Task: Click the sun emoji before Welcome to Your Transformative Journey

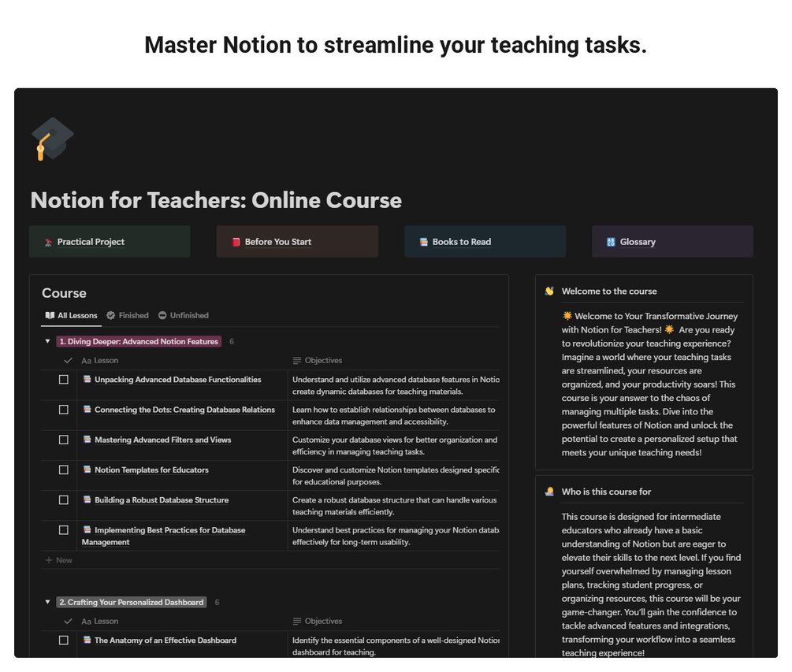Action: click(567, 316)
